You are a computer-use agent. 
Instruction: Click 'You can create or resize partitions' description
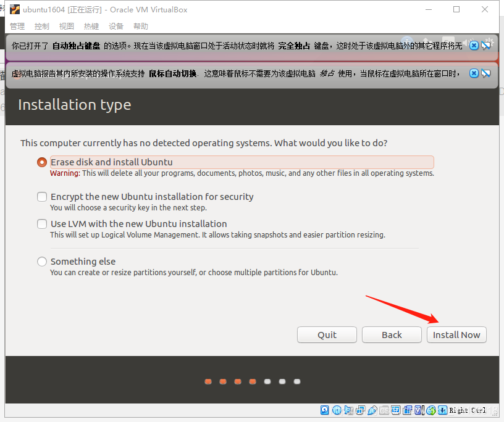coord(194,272)
